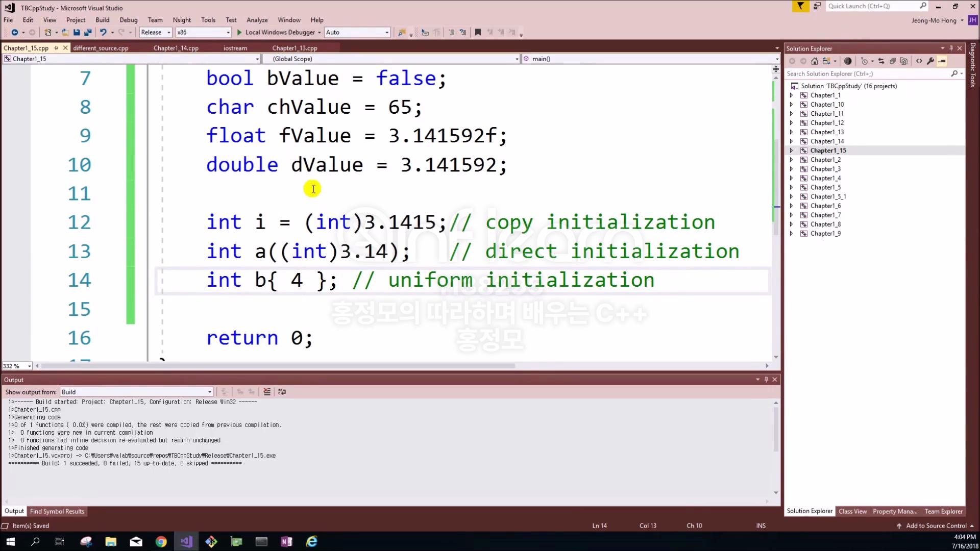Clear all text in the Output window

pyautogui.click(x=267, y=392)
